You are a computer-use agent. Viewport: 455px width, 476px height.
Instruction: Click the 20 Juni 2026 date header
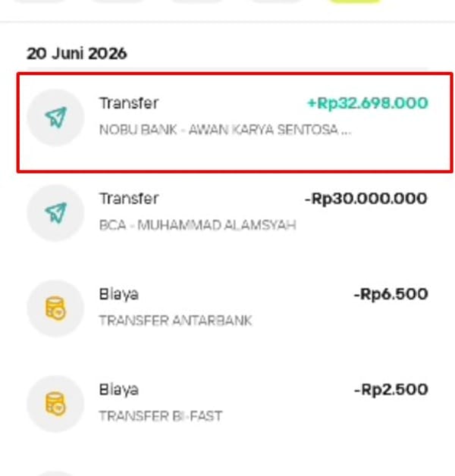77,54
